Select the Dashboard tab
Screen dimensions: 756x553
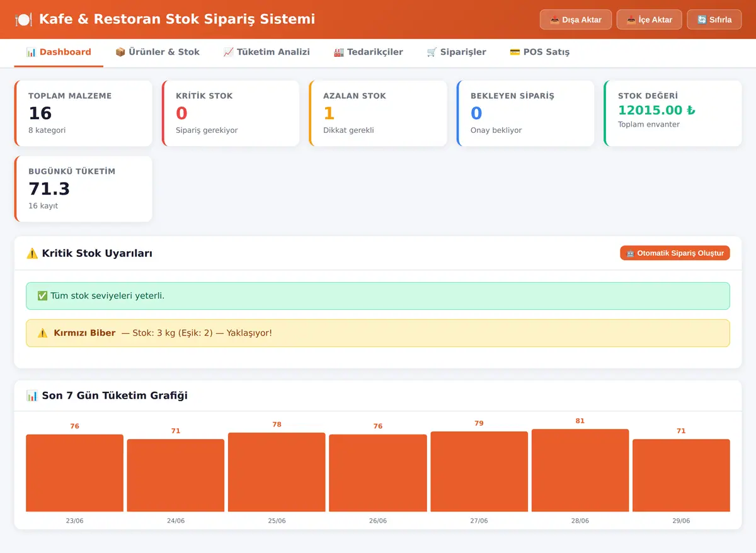point(59,52)
